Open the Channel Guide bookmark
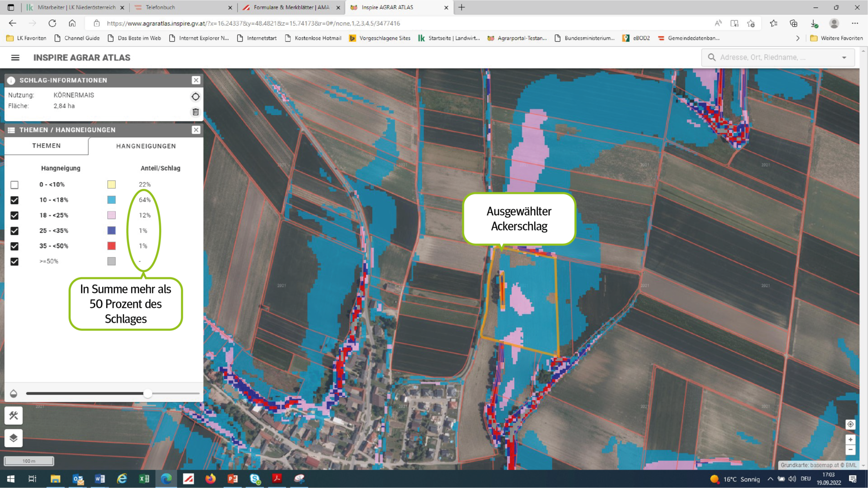 pyautogui.click(x=77, y=38)
